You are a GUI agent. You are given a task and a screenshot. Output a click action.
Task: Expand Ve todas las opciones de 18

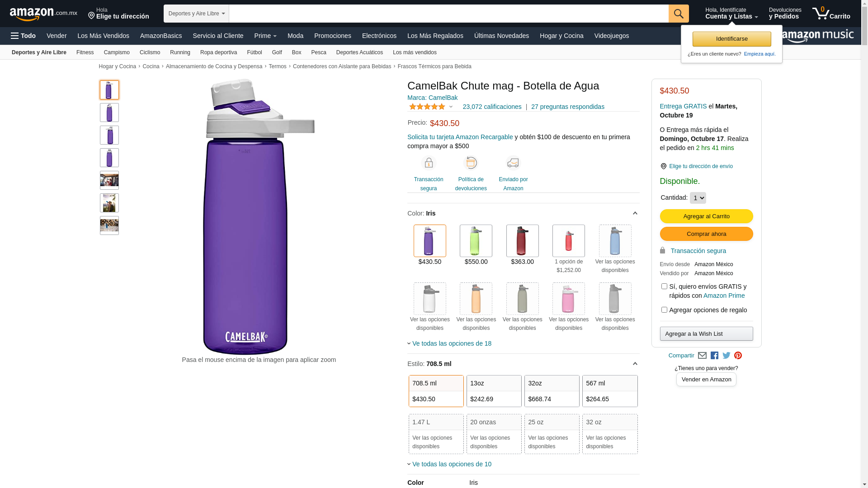(451, 343)
